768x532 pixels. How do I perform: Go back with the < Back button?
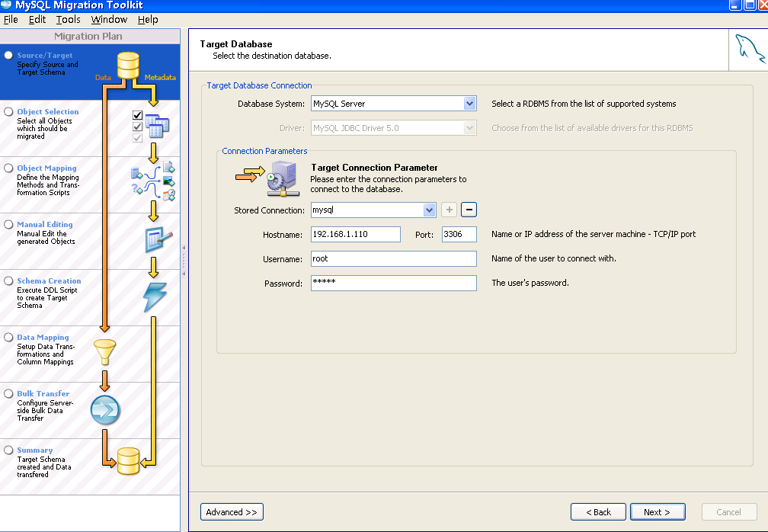(598, 512)
